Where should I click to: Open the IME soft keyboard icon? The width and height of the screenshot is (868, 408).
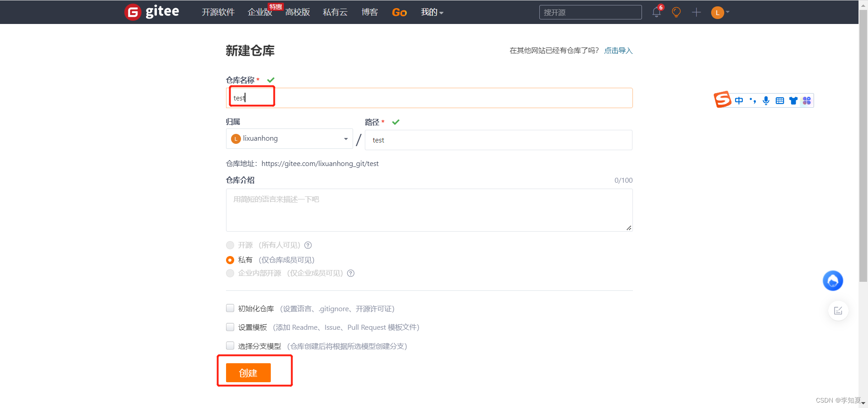[779, 100]
